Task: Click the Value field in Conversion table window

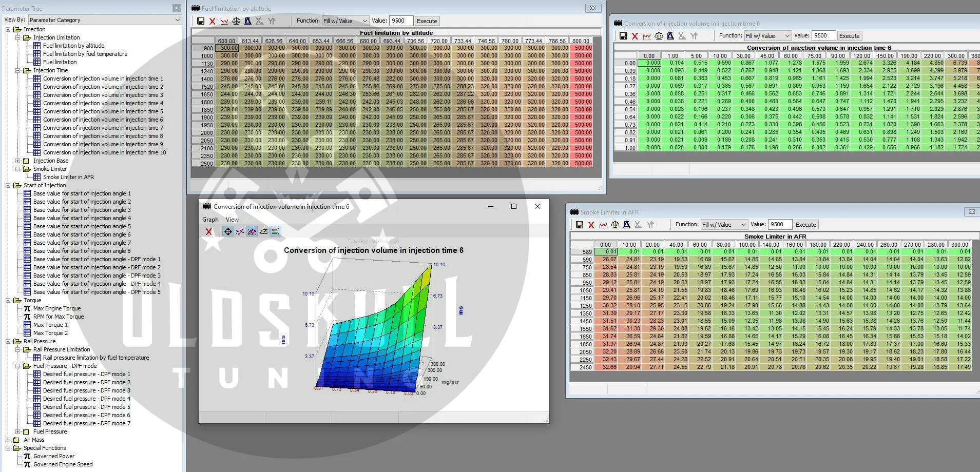Action: [x=823, y=36]
